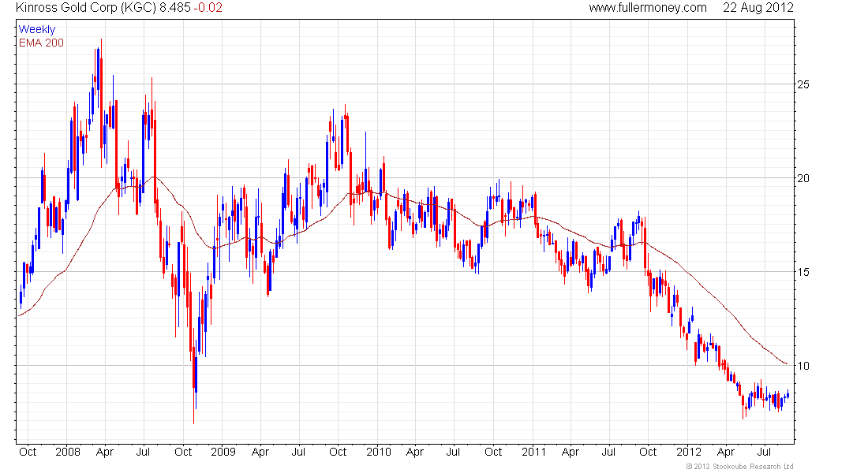Screen dimensions: 868x473
Task: Click the 25 price axis label
Action: 803,84
